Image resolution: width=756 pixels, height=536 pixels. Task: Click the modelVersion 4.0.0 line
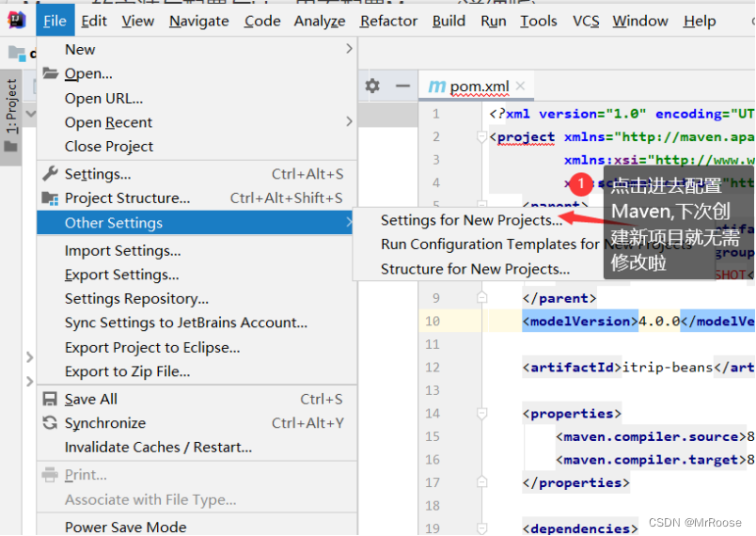coord(638,321)
